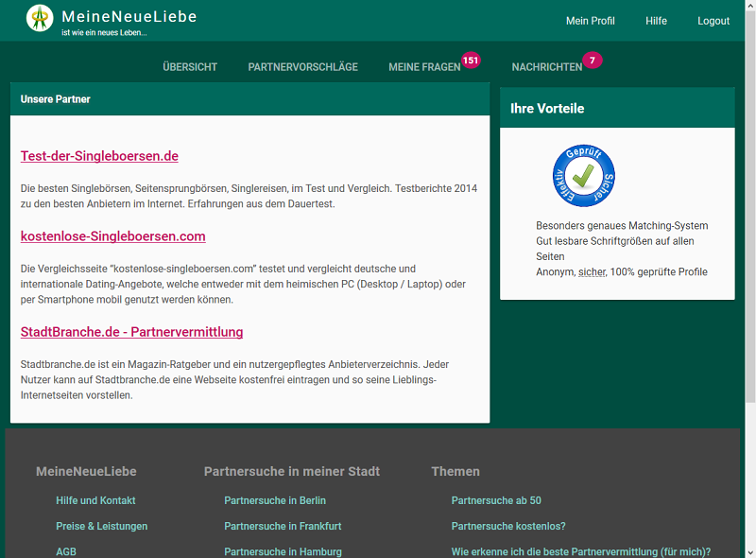The height and width of the screenshot is (558, 756).
Task: Visit the Test-der-Singleboersen.de partner link
Action: (99, 156)
